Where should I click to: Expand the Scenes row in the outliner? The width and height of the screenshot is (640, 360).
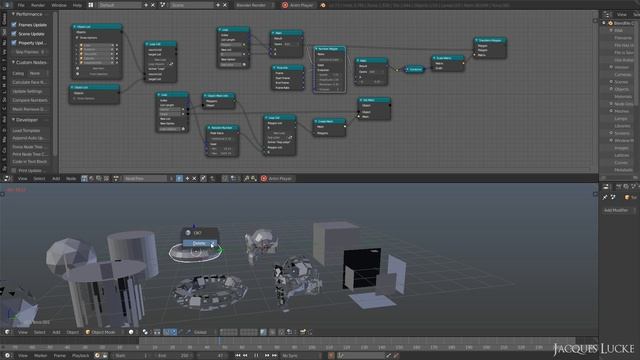tap(611, 82)
